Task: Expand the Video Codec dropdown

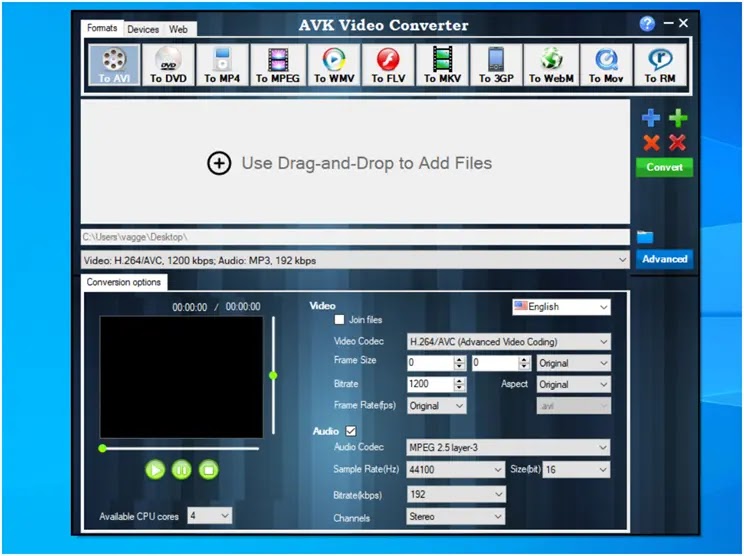Action: (509, 342)
